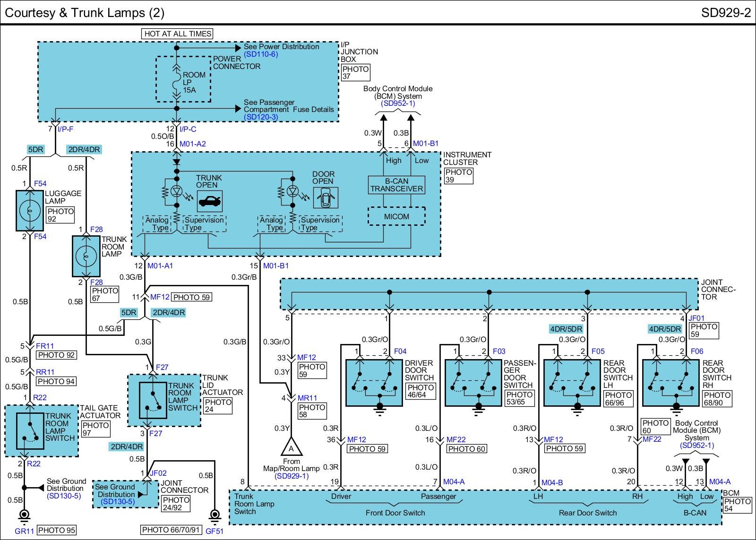Viewport: 756px width, 540px height.
Task: Open PHOTO 54 beside the BCM
Action: coord(737,505)
